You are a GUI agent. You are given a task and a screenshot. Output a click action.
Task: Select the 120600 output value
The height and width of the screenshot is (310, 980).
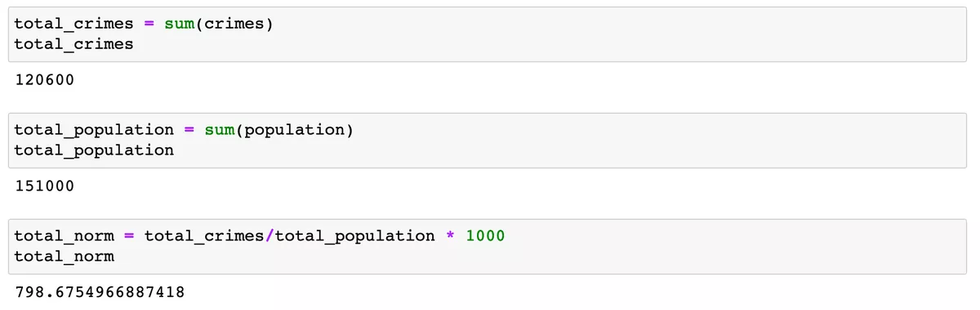tap(44, 80)
